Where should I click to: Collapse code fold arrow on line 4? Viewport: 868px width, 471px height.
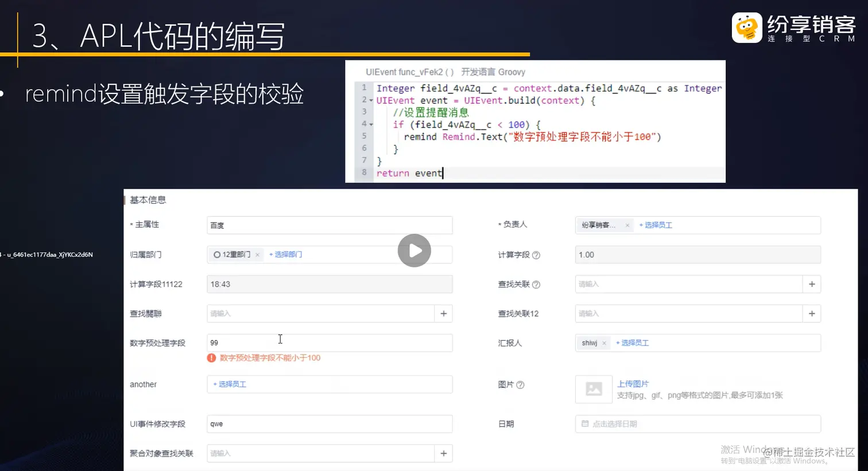(x=371, y=124)
